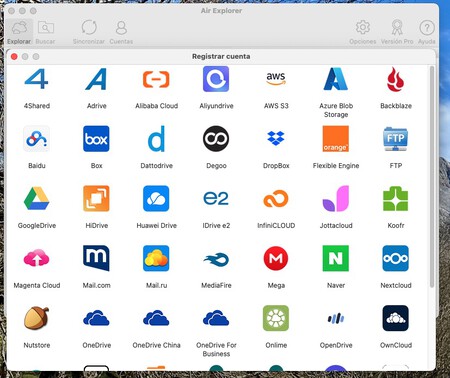
Task: Choose the Degoo infinity icon
Action: pos(216,139)
